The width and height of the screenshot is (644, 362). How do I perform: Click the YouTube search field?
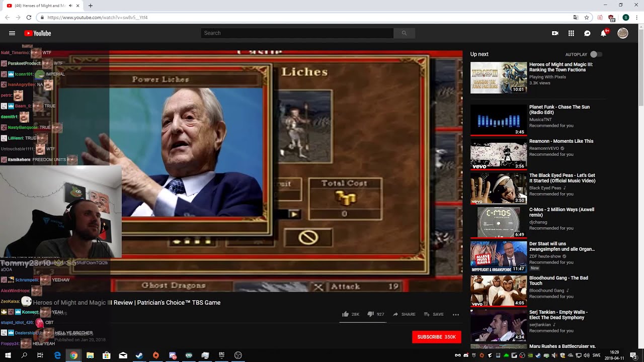[297, 33]
